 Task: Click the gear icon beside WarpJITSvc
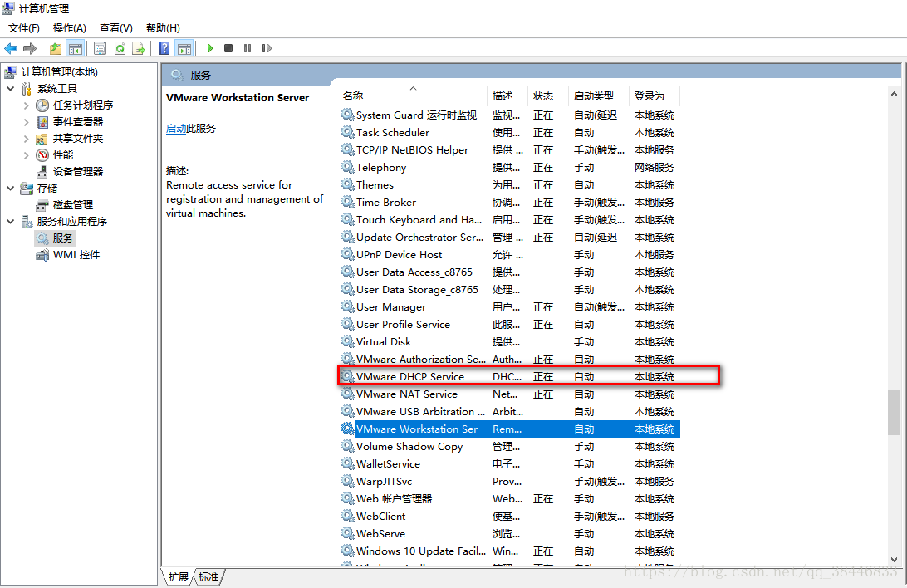(347, 481)
